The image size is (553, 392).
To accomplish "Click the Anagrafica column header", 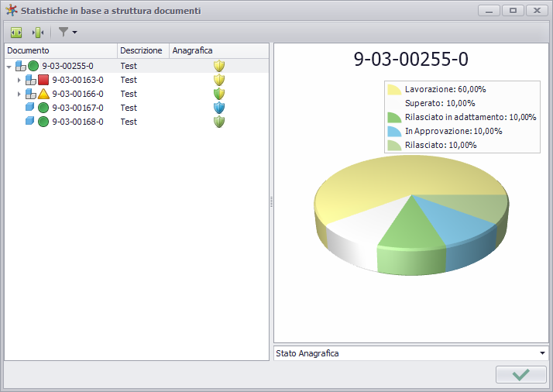I will [219, 51].
